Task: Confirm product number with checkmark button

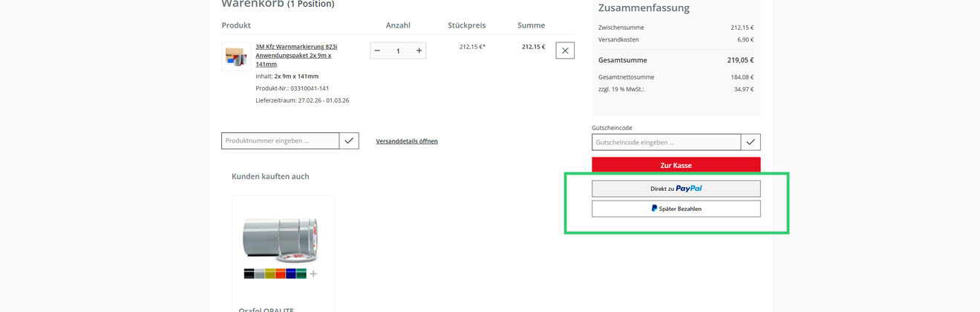Action: coord(349,140)
